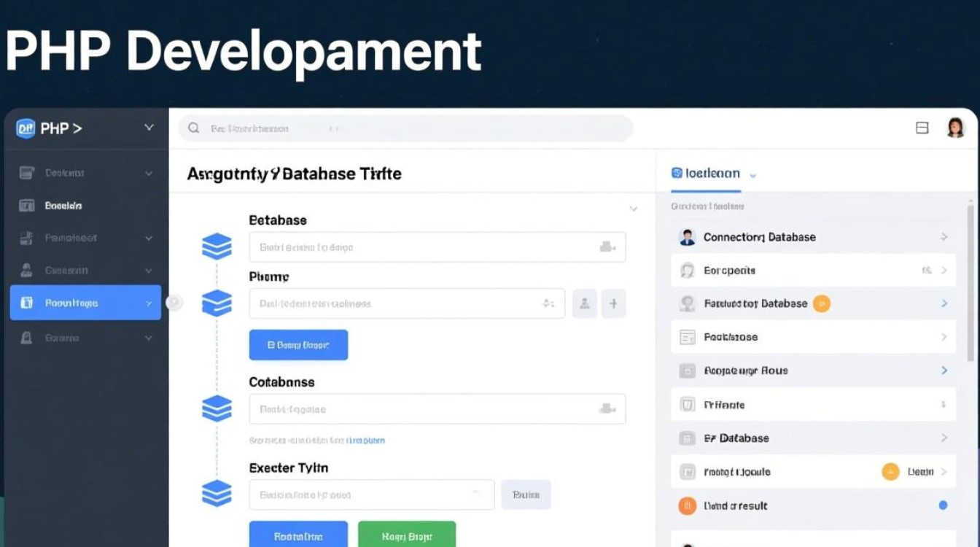
Task: Collapse the sidebar using the round handle
Action: pyautogui.click(x=174, y=303)
